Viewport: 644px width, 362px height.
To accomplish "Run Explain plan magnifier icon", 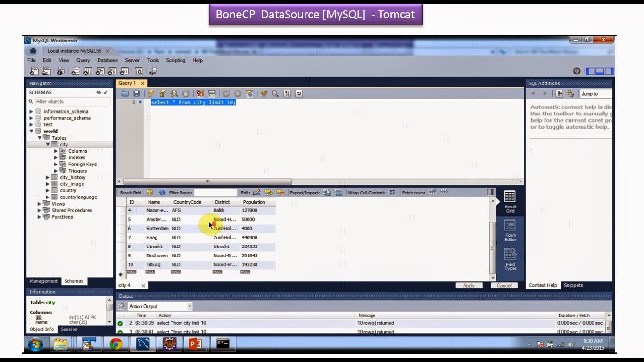I will pyautogui.click(x=174, y=93).
